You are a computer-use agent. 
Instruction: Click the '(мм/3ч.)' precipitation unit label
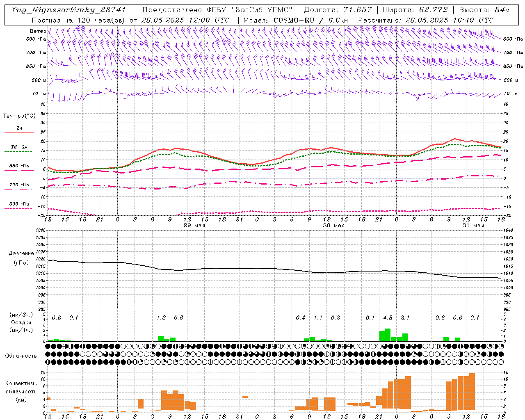[x=21, y=315]
